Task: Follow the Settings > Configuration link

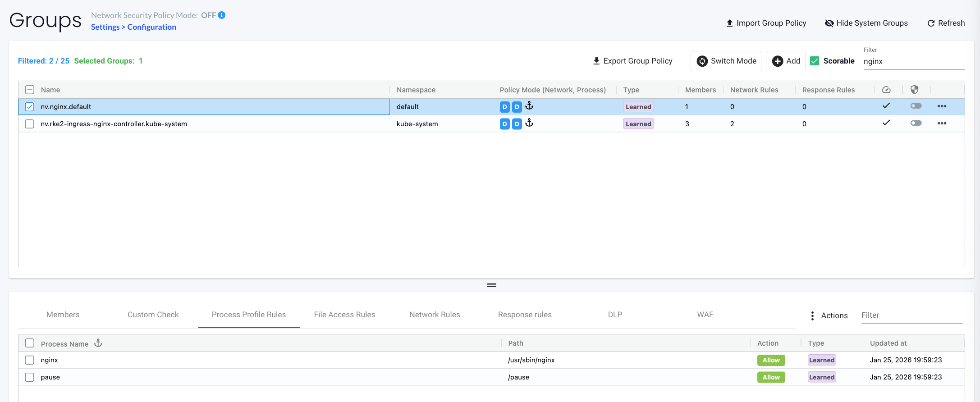Action: (x=133, y=27)
